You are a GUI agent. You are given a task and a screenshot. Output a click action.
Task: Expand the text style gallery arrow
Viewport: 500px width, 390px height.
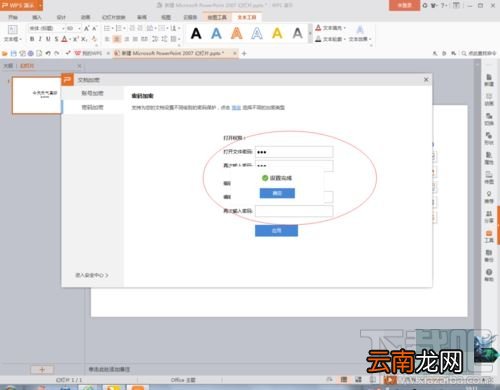pyautogui.click(x=310, y=33)
